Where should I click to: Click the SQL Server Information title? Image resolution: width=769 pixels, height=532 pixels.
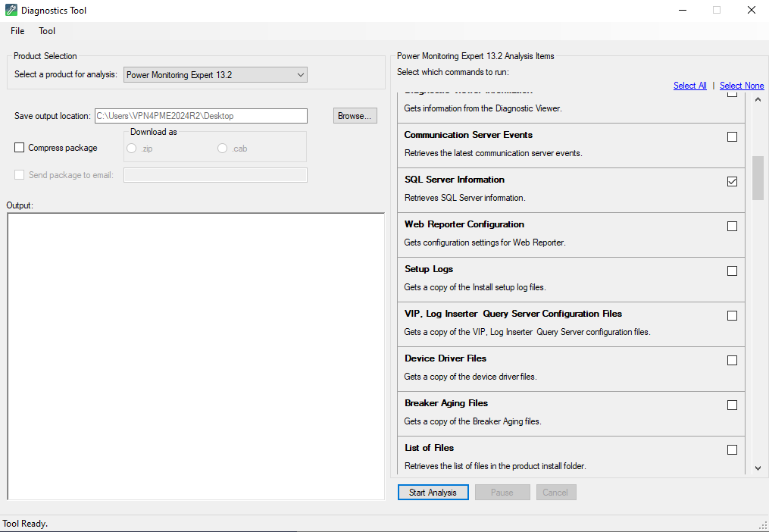tap(454, 180)
